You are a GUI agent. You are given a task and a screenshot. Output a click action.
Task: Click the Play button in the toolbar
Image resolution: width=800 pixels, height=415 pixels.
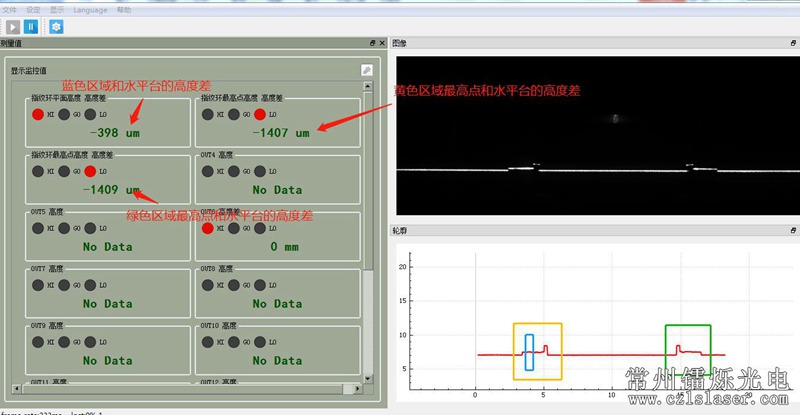(13, 26)
